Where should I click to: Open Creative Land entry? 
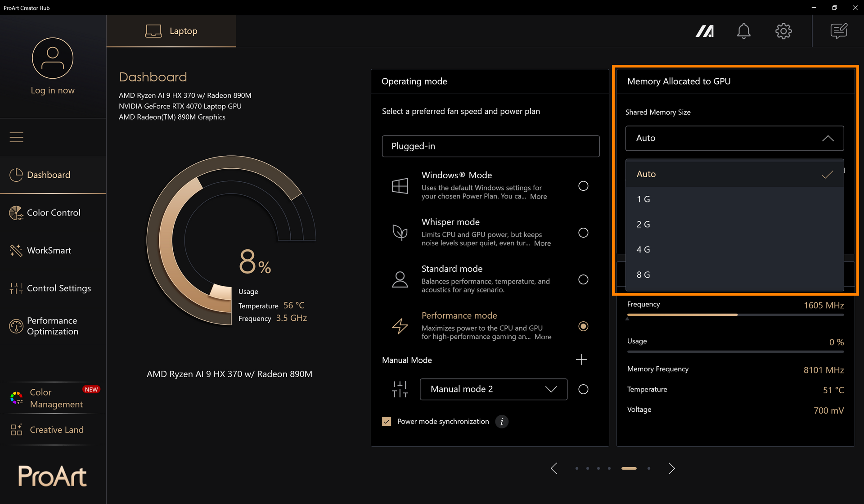point(53,430)
